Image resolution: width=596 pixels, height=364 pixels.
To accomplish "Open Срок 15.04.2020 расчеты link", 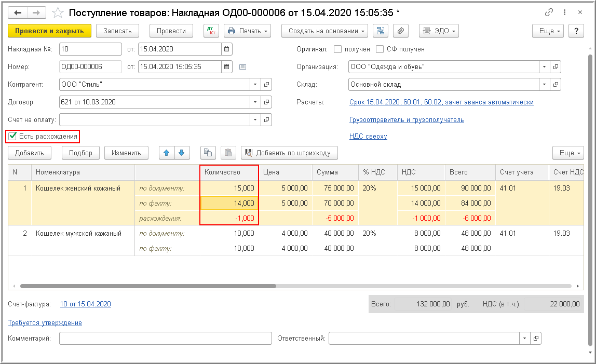I will point(441,102).
